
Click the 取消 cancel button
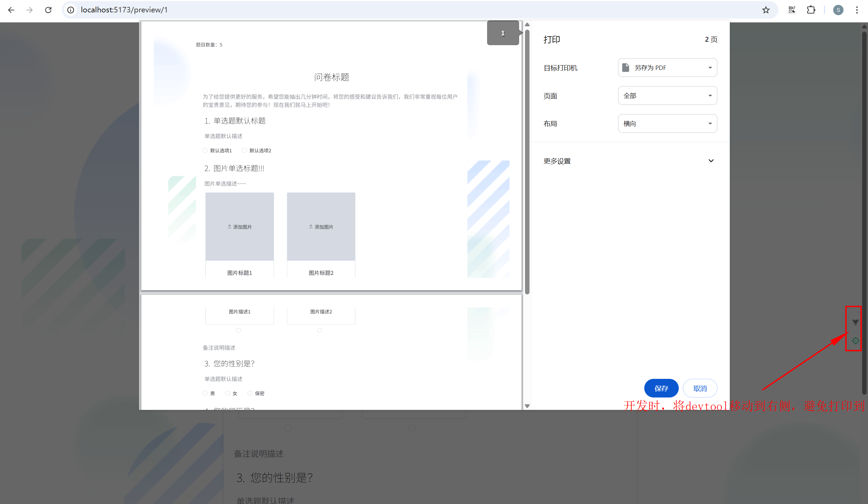pos(700,389)
